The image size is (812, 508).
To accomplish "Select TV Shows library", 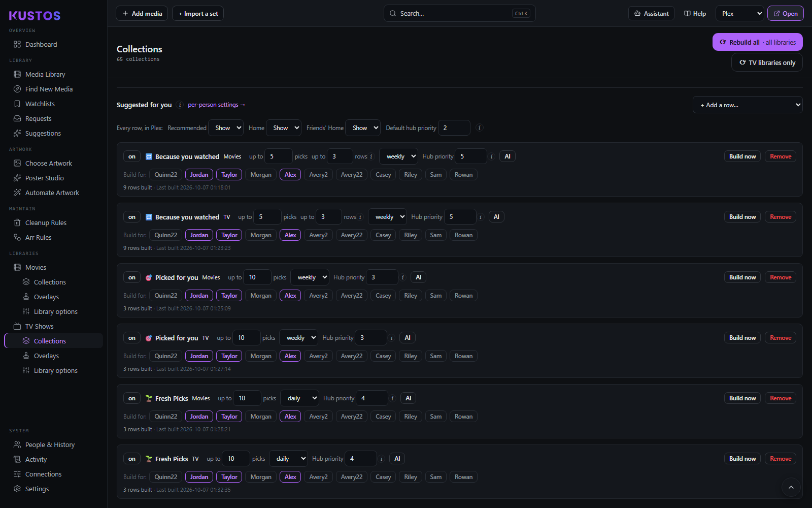I will [39, 326].
